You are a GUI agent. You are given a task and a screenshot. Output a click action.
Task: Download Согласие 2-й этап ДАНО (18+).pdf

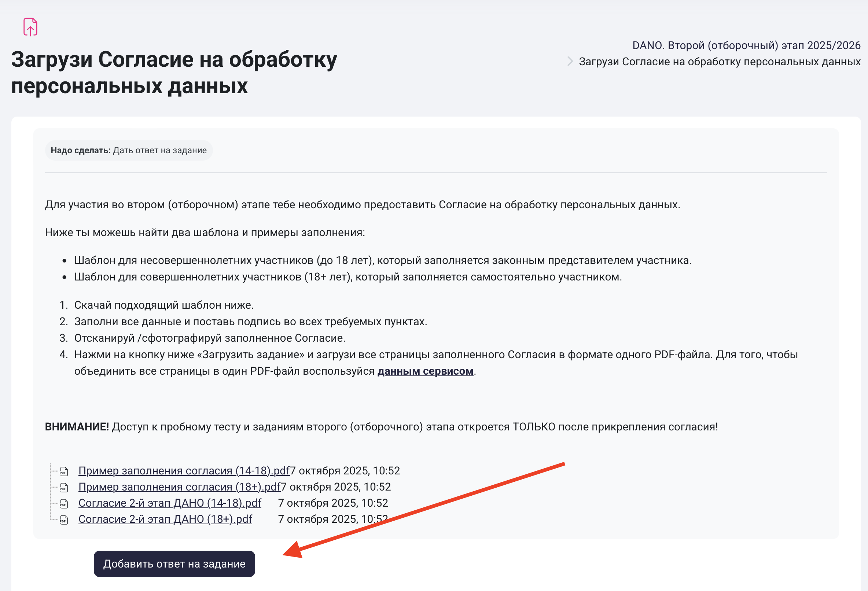pyautogui.click(x=165, y=519)
